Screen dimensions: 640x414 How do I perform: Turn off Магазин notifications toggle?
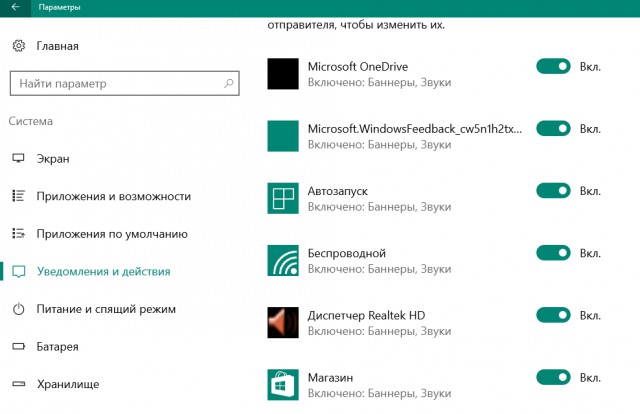pyautogui.click(x=553, y=377)
